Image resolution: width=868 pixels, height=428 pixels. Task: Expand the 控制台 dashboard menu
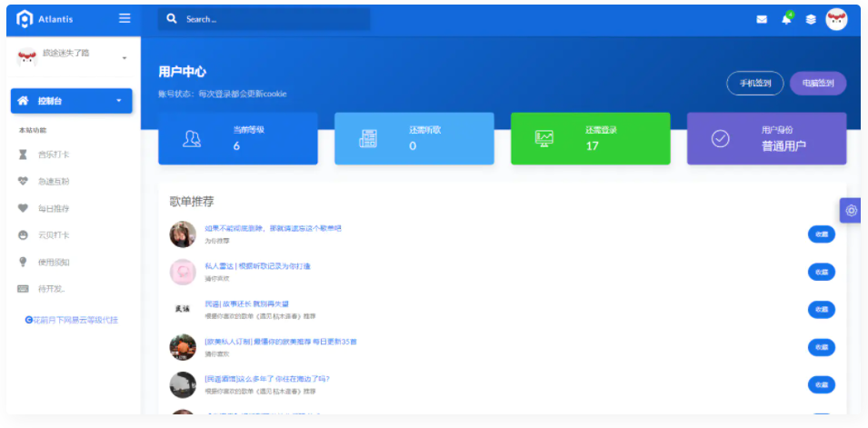pyautogui.click(x=71, y=101)
